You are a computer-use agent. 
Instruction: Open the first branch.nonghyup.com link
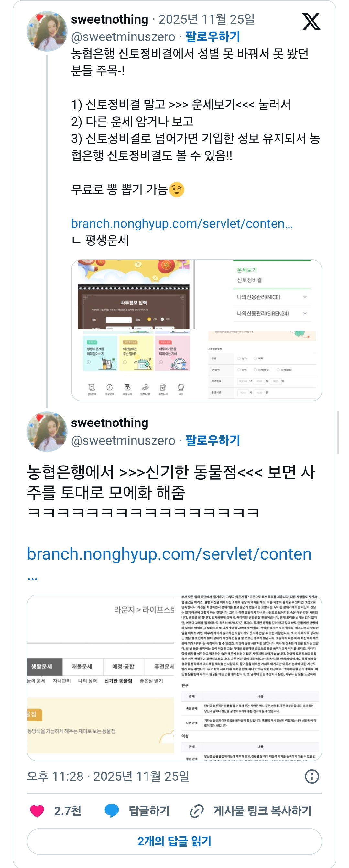pos(182,224)
